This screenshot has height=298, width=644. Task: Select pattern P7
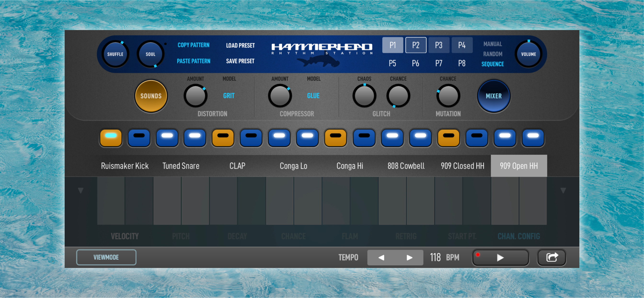[439, 63]
